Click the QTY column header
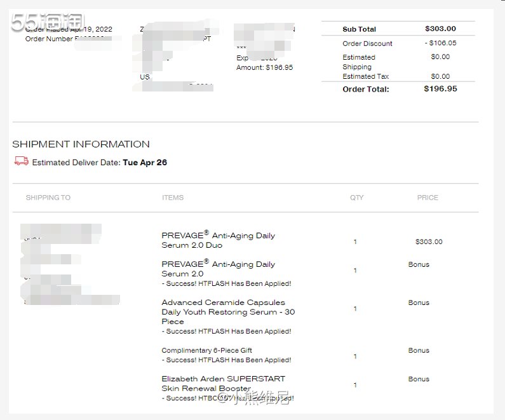Screen dimensions: 505x420 click(356, 198)
